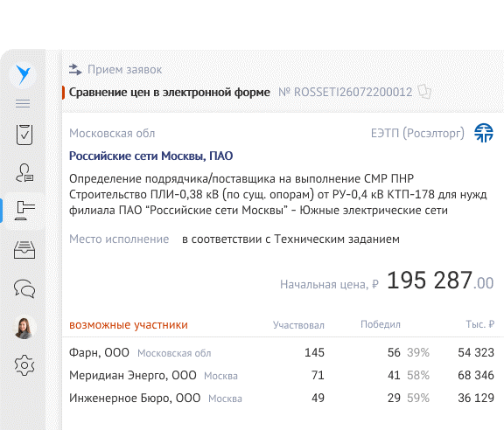Click the blue bird logo in sidebar
Viewport: 504px width, 430px height.
[23, 74]
